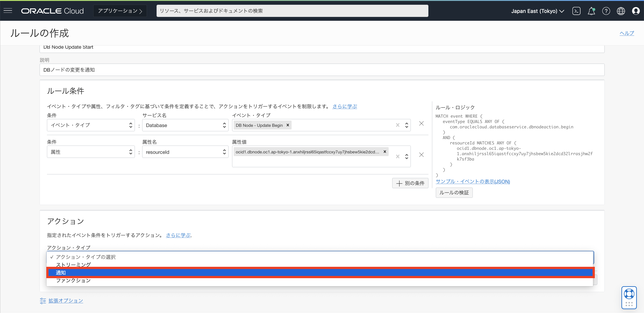Image resolution: width=644 pixels, height=313 pixels.
Task: Click inside the resource search field
Action: [x=292, y=10]
